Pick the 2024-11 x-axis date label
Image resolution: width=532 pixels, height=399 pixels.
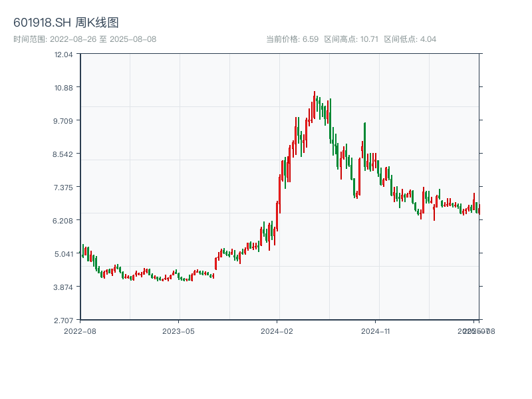[x=376, y=331]
